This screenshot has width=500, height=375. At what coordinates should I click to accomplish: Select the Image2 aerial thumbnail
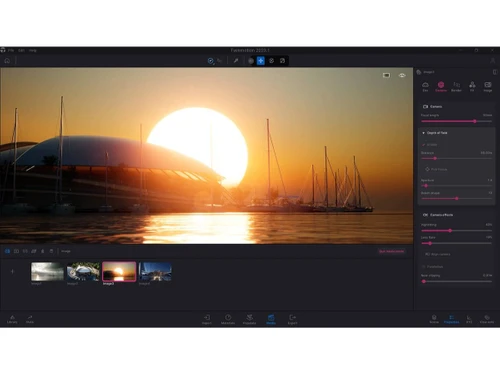[x=83, y=271]
